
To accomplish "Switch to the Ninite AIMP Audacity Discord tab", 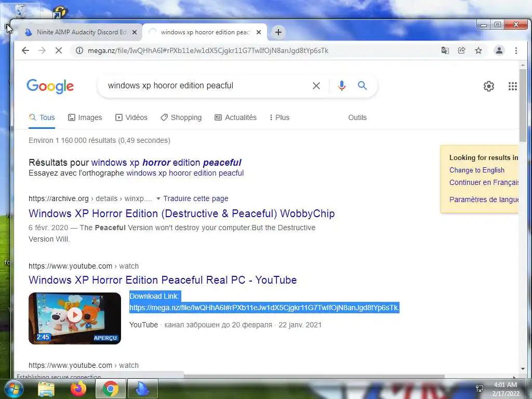I will [x=80, y=32].
